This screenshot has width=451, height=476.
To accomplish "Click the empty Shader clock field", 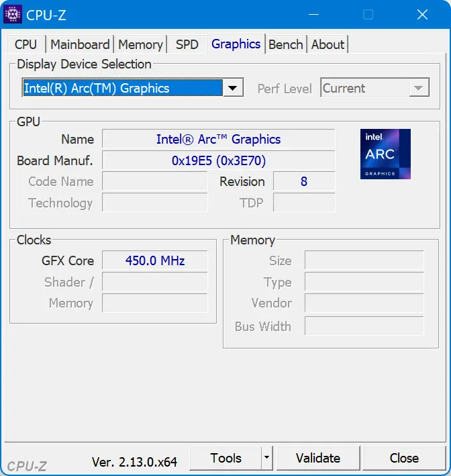I will click(155, 282).
